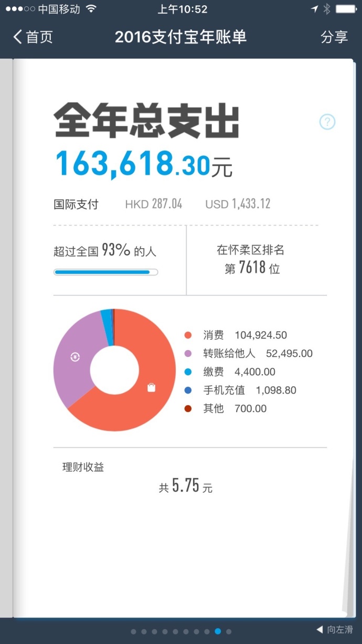Select the dark red 其他 legend dot
This screenshot has height=644, width=362.
point(188,409)
